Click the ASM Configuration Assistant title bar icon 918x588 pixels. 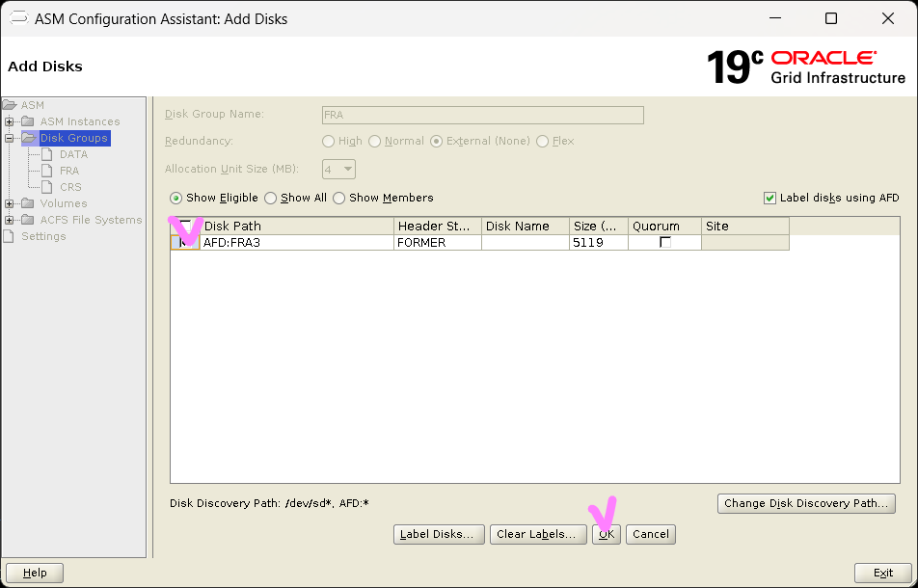(18, 18)
